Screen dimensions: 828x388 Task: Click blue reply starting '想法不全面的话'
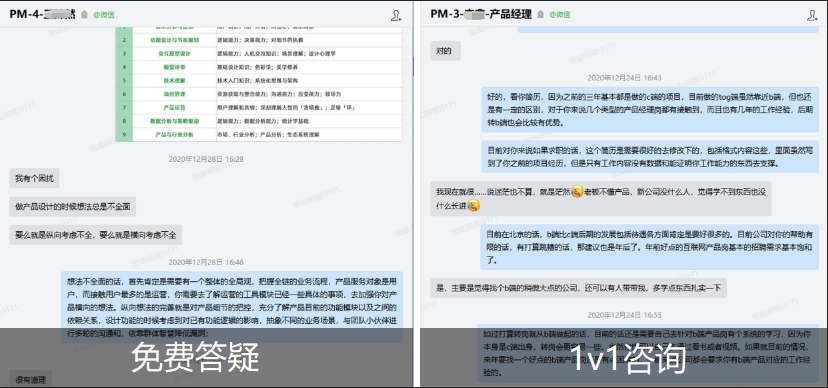coord(232,307)
